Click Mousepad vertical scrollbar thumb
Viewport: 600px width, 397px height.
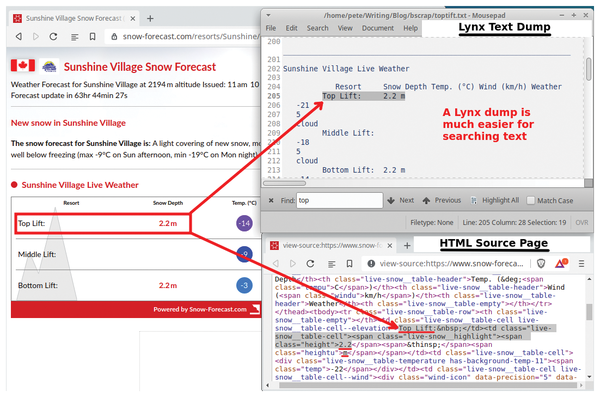[589, 69]
